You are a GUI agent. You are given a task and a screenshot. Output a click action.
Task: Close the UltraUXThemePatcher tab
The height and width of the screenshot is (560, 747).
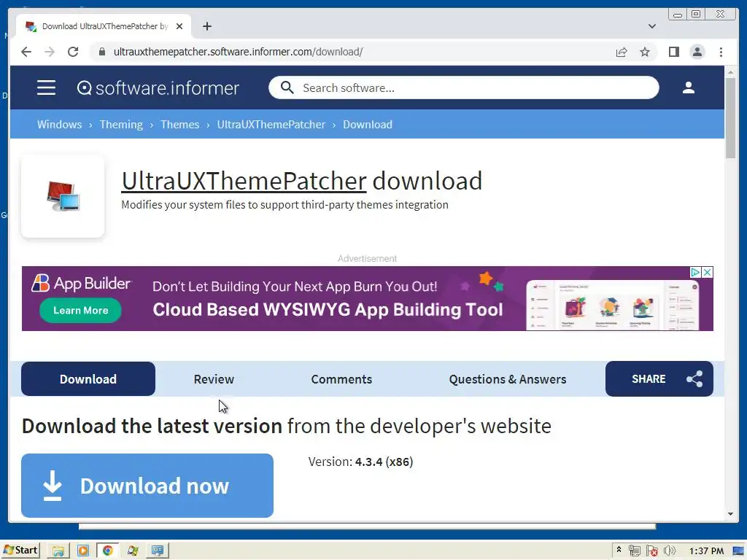click(x=179, y=26)
